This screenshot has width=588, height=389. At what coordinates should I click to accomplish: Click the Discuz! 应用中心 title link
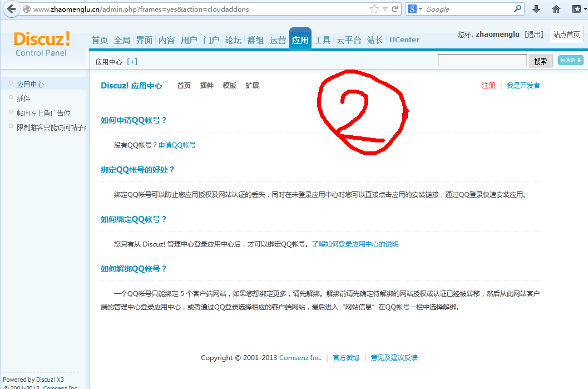pos(131,86)
